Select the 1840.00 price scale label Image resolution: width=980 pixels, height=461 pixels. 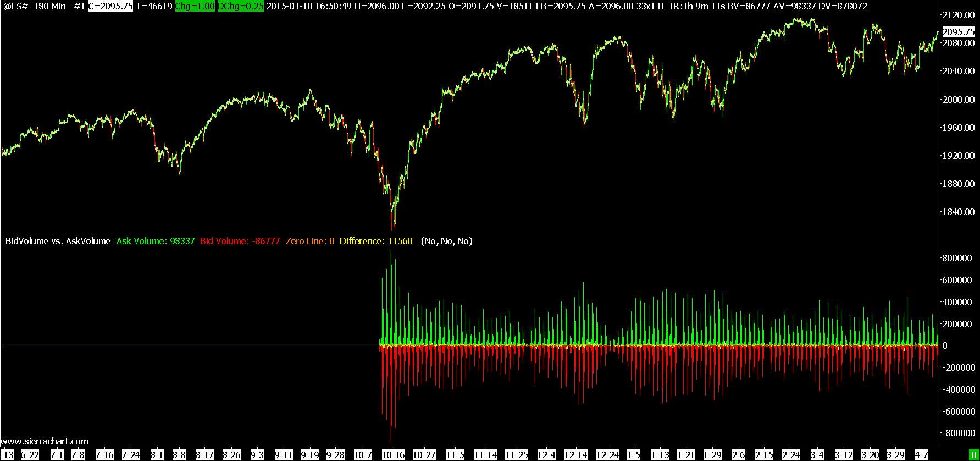(959, 212)
